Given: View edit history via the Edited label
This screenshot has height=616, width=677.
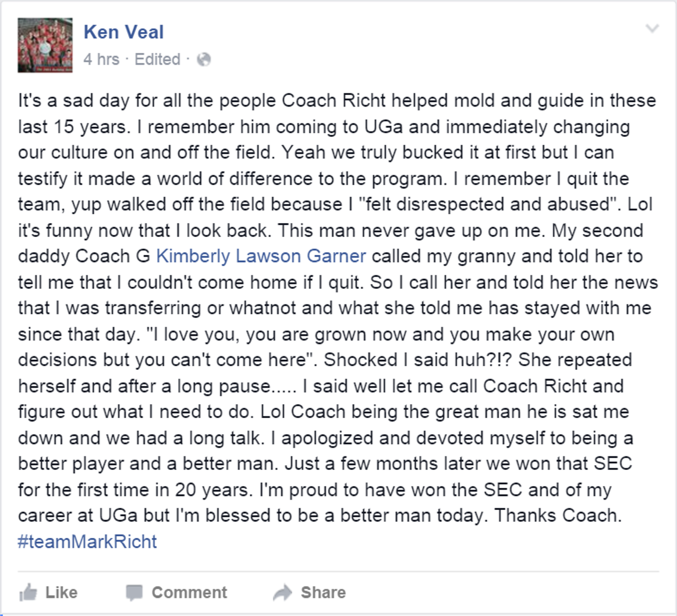Looking at the screenshot, I should (157, 59).
